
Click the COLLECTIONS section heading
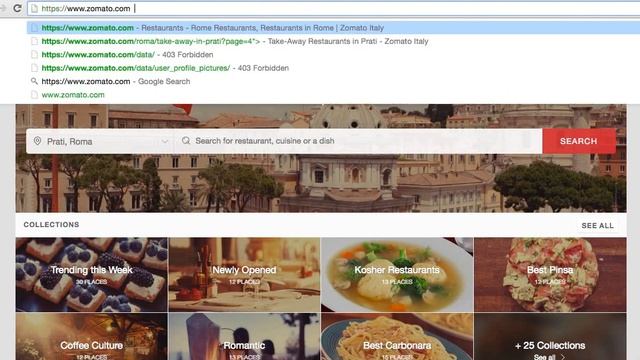point(51,224)
